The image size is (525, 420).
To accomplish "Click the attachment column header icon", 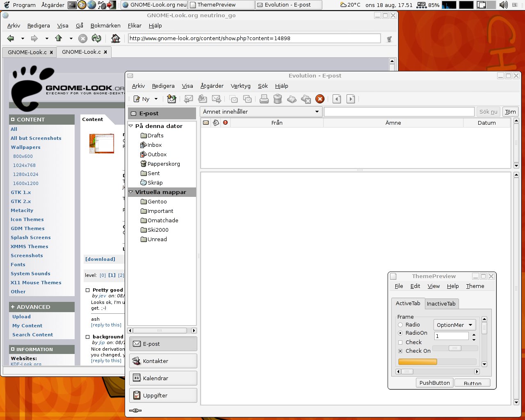I will pos(216,123).
